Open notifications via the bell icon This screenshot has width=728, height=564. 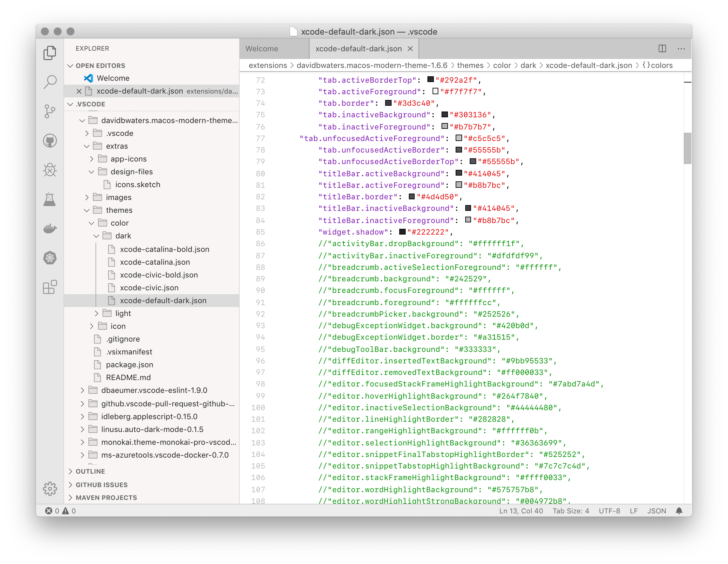[679, 510]
